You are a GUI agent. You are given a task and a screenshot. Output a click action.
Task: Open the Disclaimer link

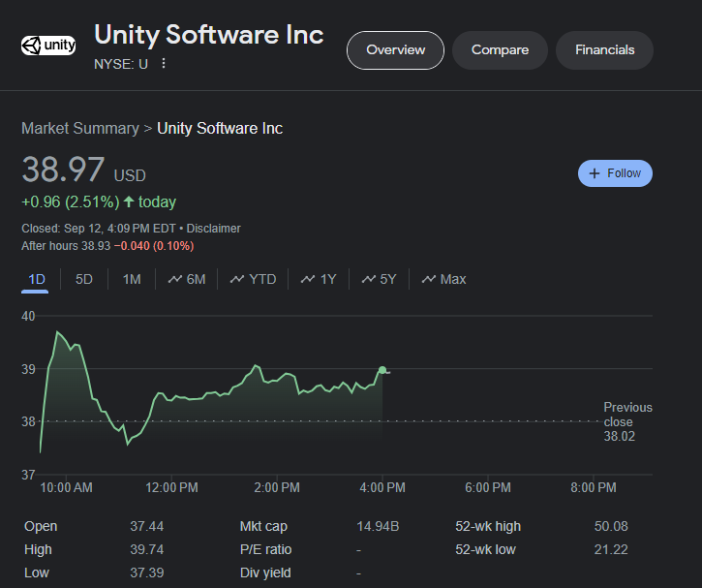(214, 229)
